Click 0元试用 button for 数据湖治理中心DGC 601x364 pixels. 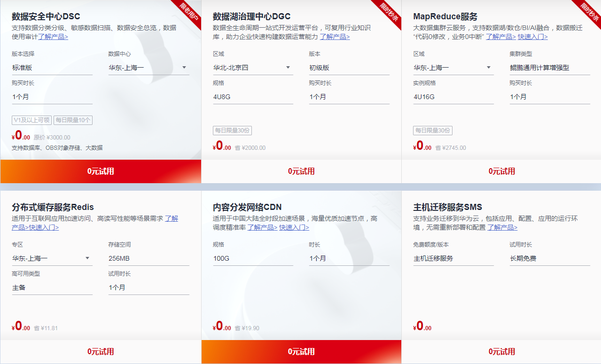point(301,171)
